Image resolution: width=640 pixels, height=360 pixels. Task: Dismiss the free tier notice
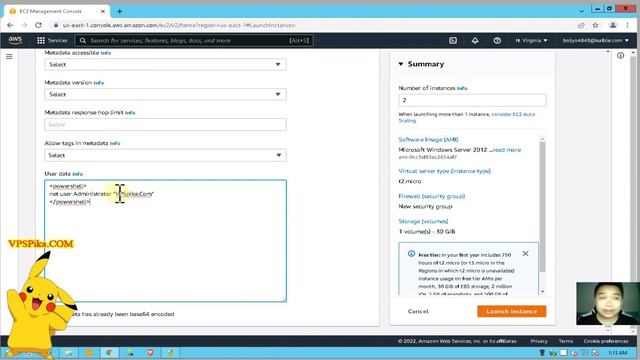click(525, 253)
